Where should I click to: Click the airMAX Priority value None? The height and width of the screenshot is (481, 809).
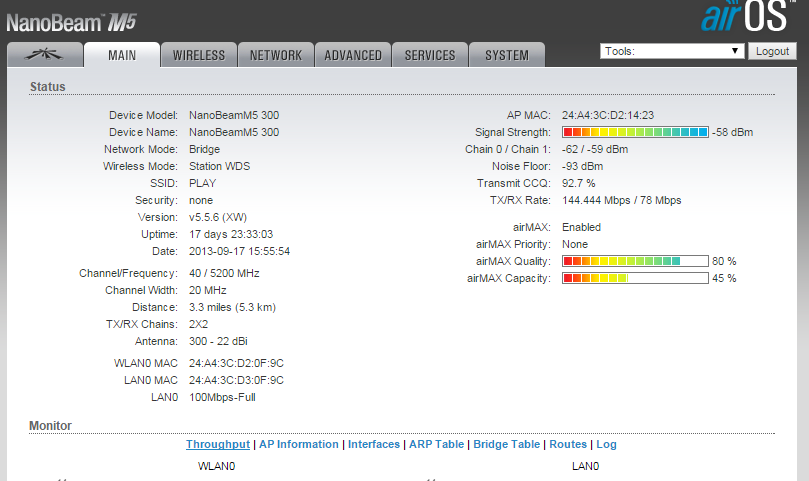[575, 244]
